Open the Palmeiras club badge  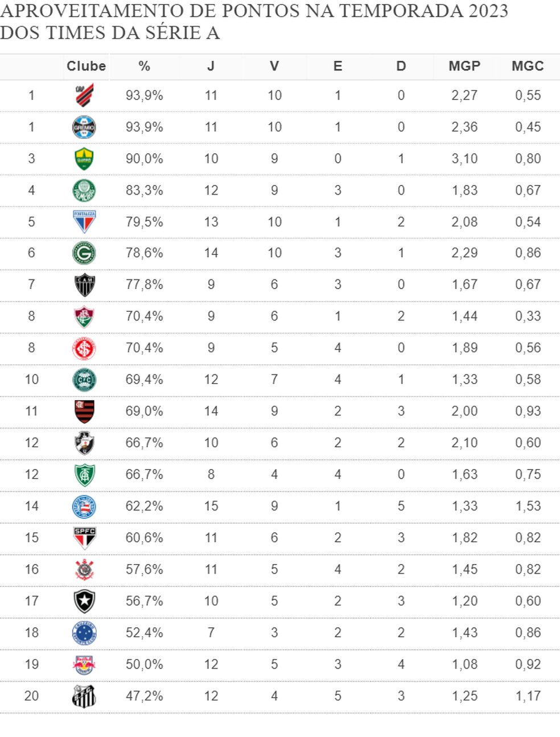tap(84, 191)
